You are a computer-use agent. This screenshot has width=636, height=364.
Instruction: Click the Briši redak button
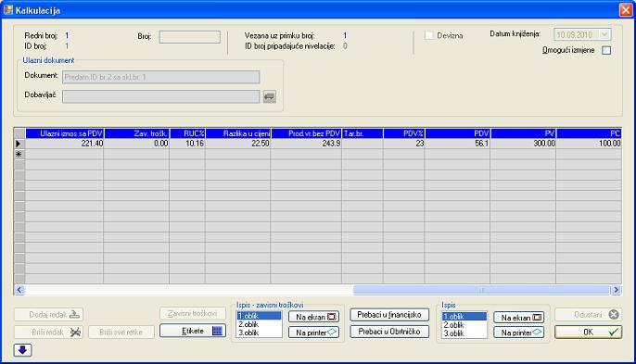pos(48,332)
